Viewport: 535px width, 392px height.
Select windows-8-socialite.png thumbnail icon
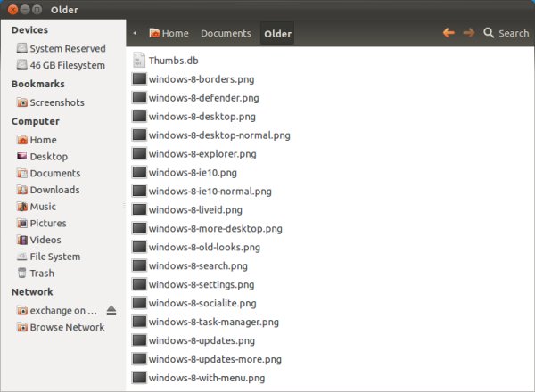pos(139,303)
